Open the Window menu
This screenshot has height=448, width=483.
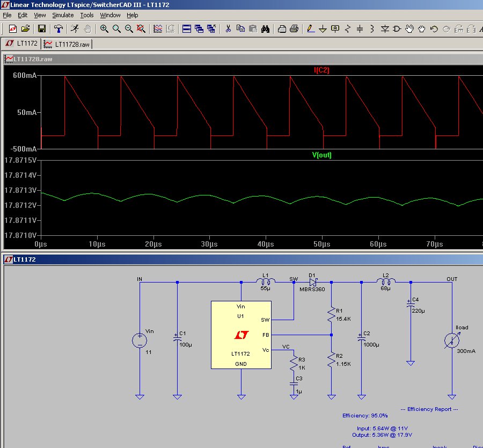coord(110,15)
